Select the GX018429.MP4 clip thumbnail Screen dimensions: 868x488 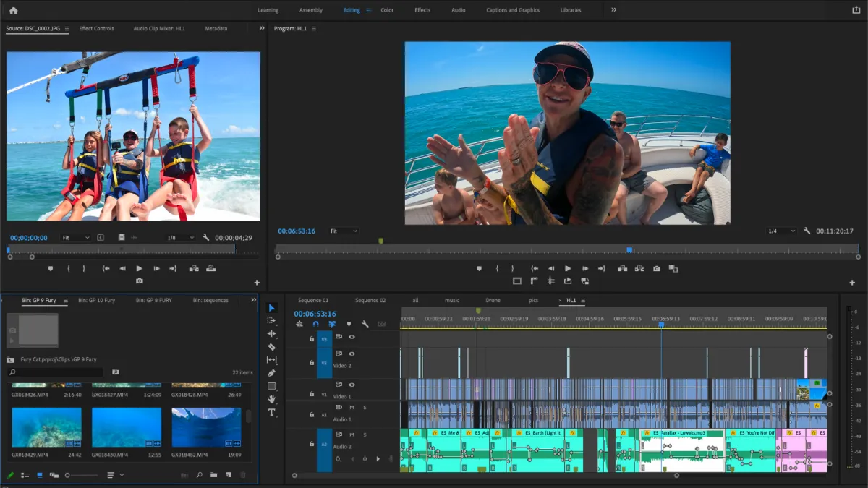coord(46,427)
